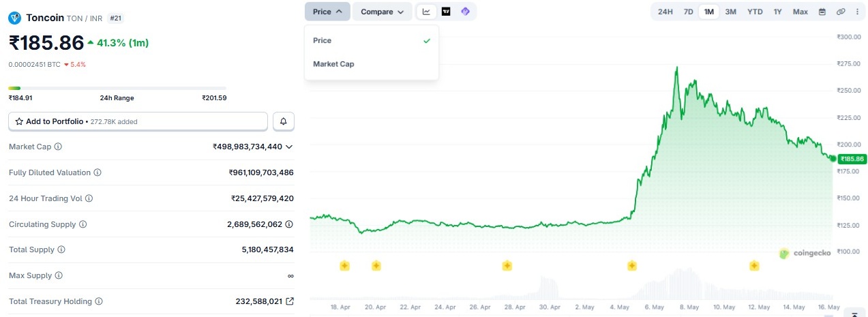Click the green checkmark beside Price
This screenshot has width=868, height=317.
pyautogui.click(x=427, y=41)
